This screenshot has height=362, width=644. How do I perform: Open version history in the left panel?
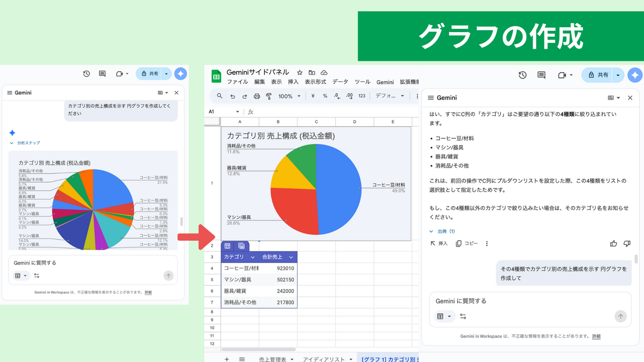coord(86,74)
